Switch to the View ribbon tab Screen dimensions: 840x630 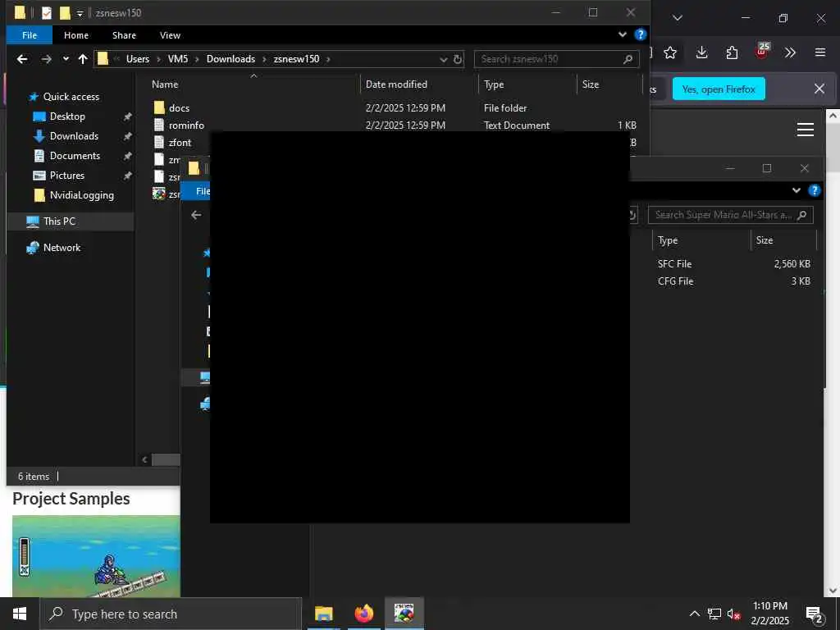[x=170, y=35]
